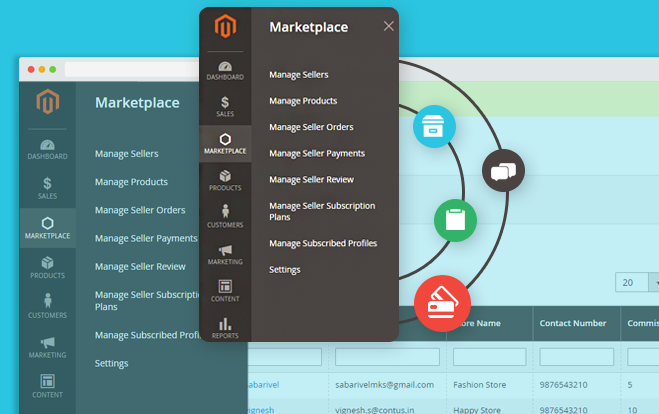Open Content in the front panel sidebar
659x414 pixels.
tap(225, 291)
